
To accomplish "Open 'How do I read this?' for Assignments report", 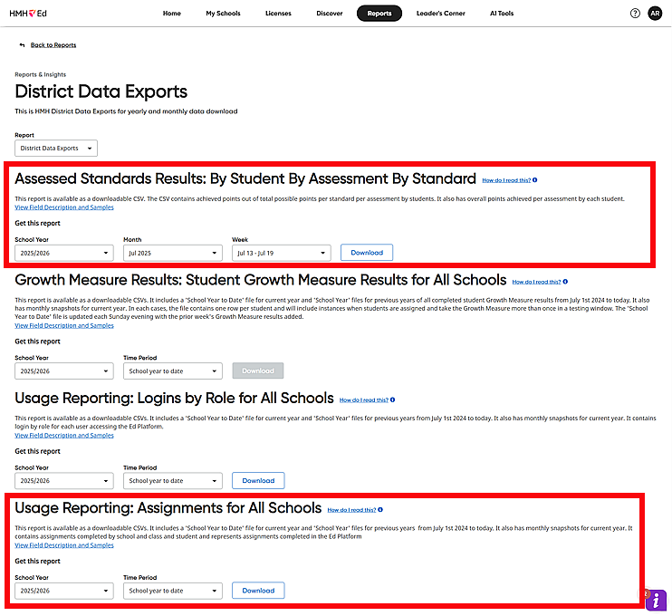I will pos(351,510).
